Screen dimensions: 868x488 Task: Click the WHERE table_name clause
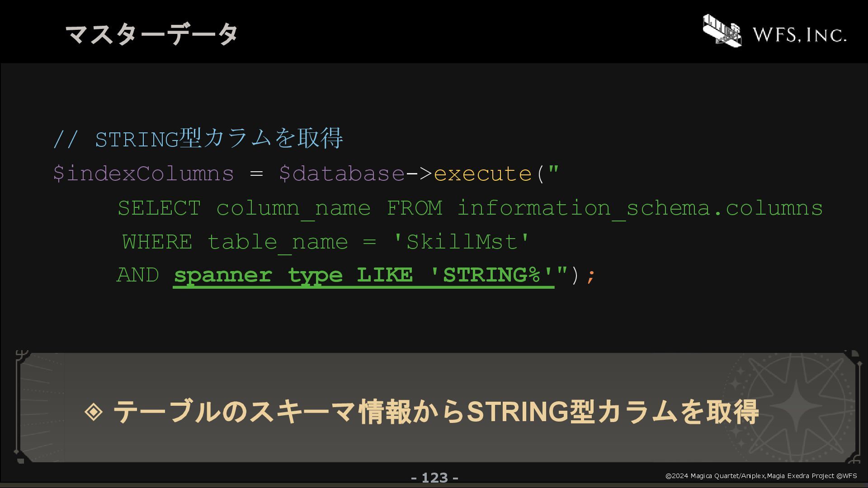[236, 242]
